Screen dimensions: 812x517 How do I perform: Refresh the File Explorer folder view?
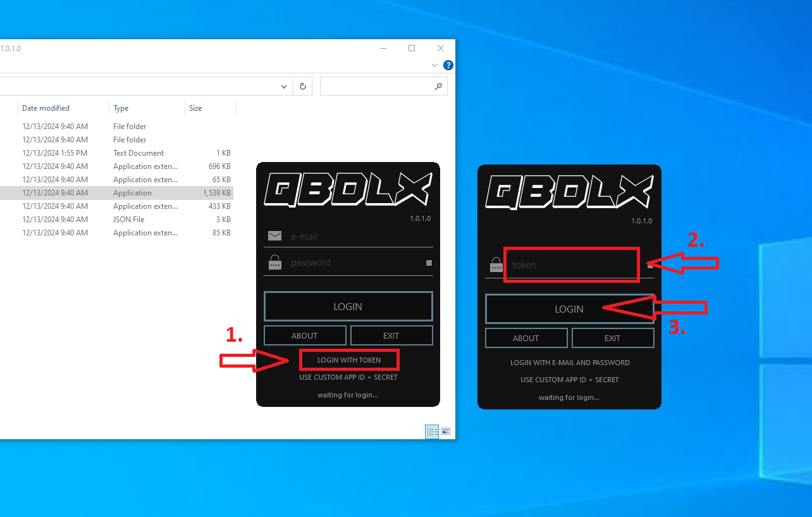(303, 86)
